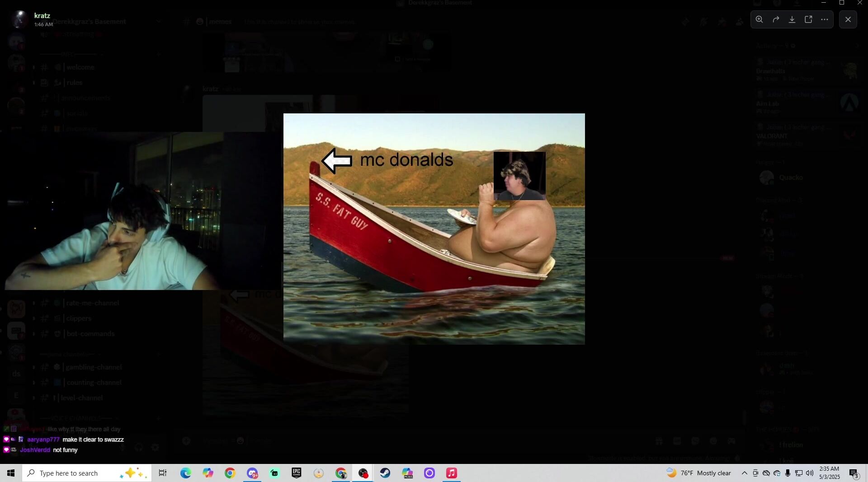Open Task View from the taskbar
The height and width of the screenshot is (482, 868).
pos(163,473)
